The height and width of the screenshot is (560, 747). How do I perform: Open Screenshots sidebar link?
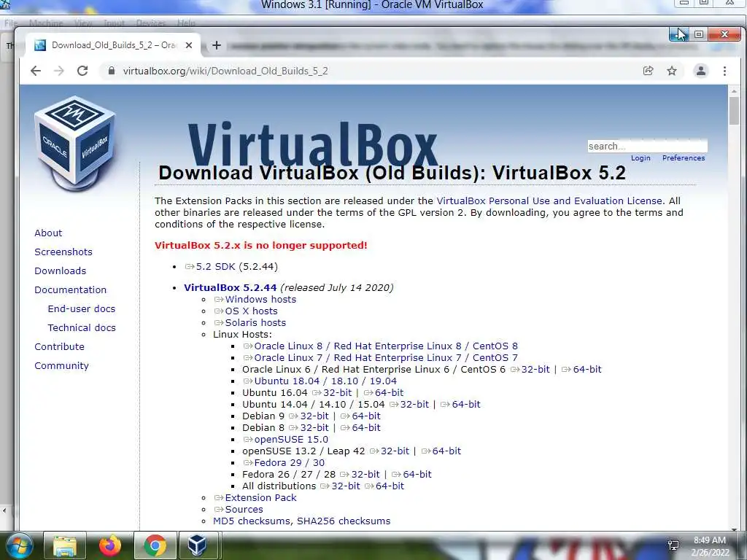point(63,252)
